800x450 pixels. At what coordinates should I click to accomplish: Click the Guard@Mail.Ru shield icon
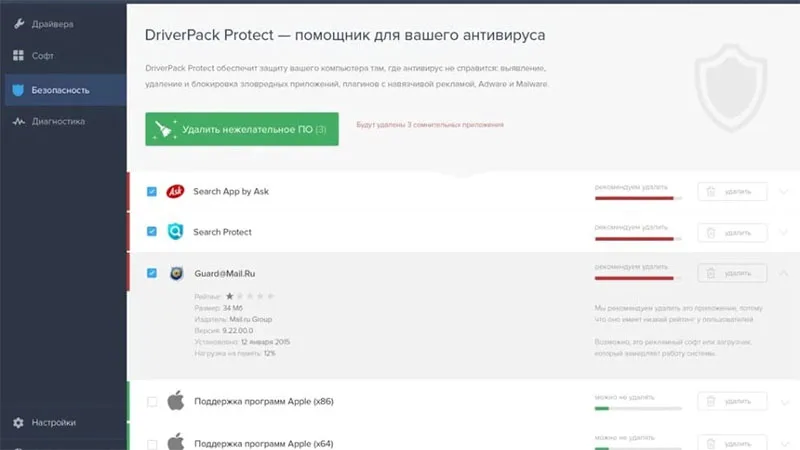pyautogui.click(x=177, y=273)
